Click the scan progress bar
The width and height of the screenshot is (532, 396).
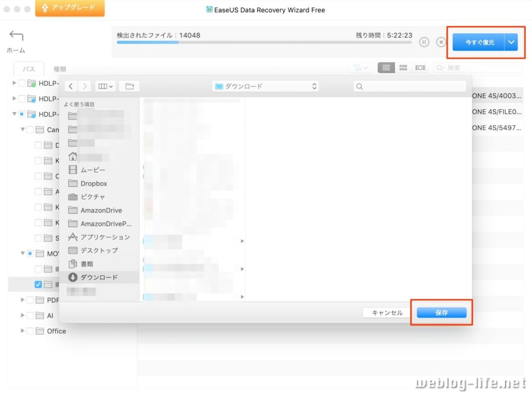tap(264, 43)
